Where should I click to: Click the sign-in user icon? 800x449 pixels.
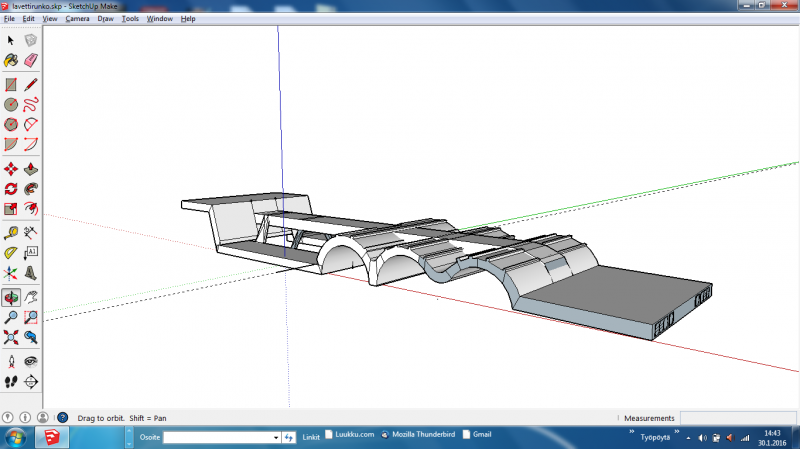43,417
